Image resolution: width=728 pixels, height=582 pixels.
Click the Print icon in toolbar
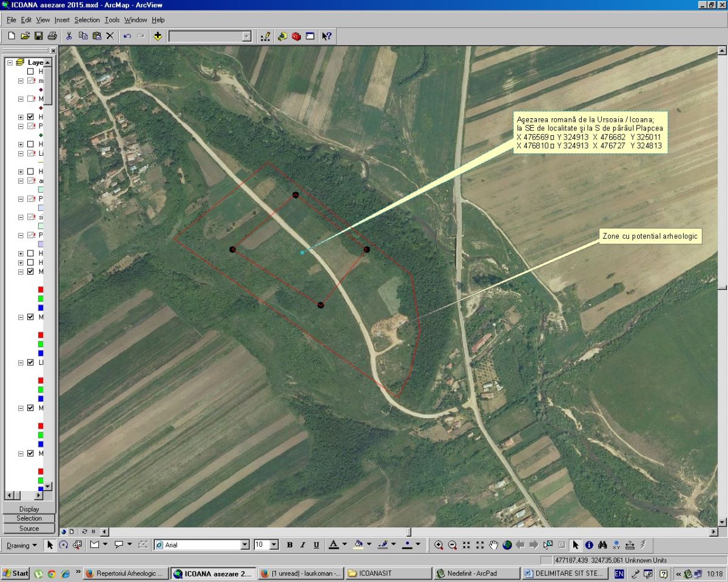(x=52, y=36)
